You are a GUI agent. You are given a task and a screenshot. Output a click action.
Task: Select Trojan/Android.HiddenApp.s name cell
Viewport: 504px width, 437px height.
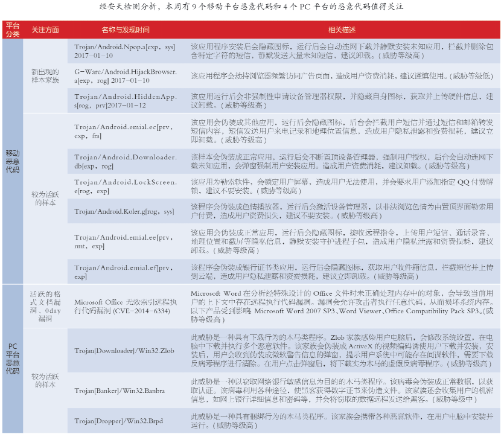tap(126, 101)
